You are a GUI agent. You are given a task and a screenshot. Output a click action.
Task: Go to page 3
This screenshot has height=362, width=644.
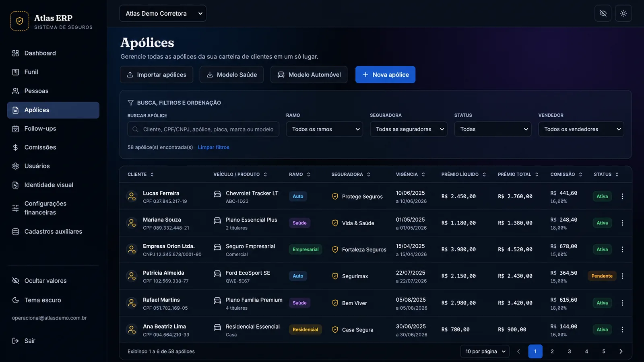coord(569,351)
